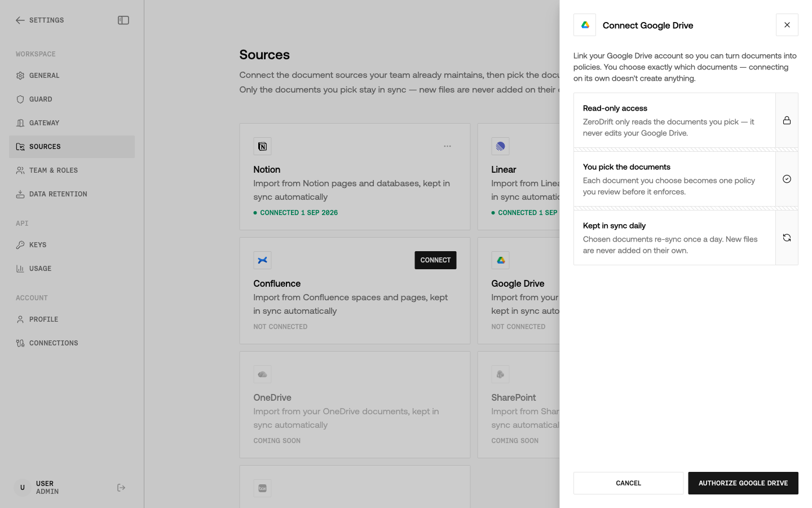Click the Notion logo icon
Viewport: 812px width, 508px height.
pyautogui.click(x=262, y=146)
